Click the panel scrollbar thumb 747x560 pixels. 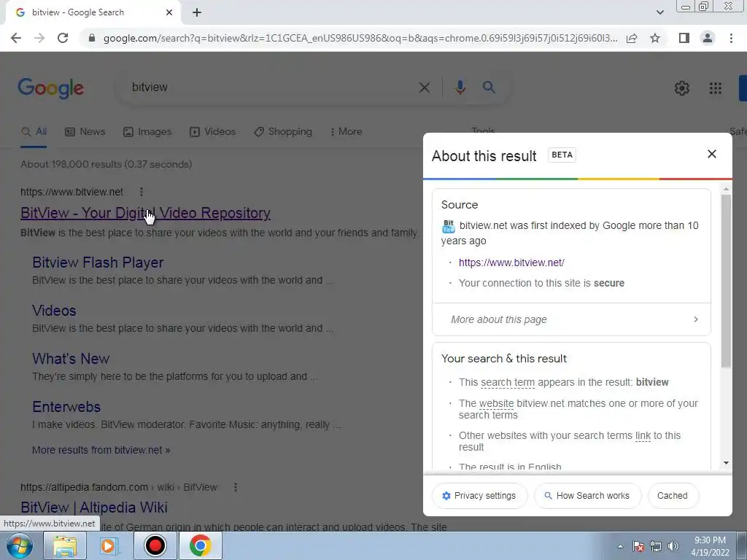726,281
